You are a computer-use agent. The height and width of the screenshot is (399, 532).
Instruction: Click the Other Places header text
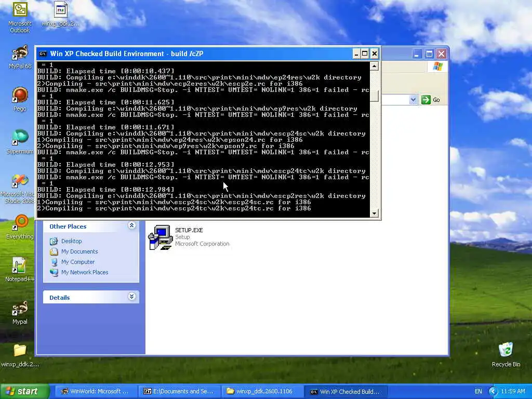click(68, 227)
